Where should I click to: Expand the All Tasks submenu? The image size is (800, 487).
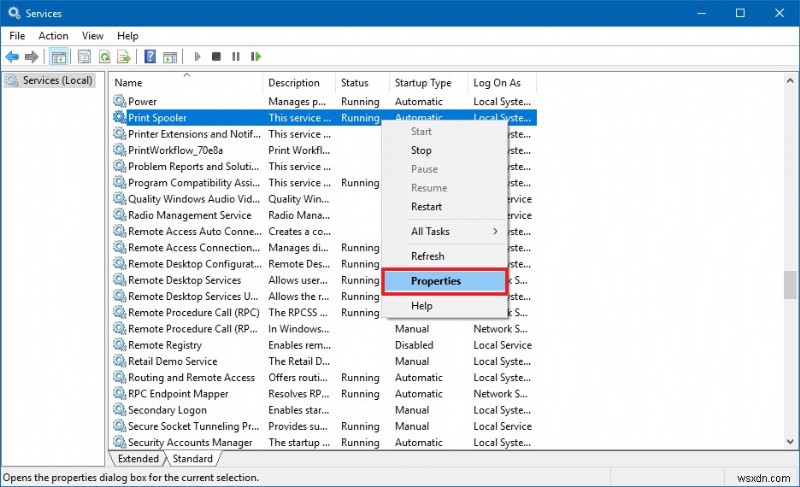tap(444, 232)
